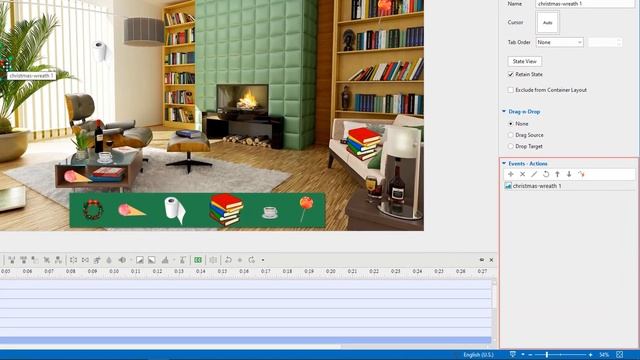The image size is (640, 360).
Task: Select Drag Source radio button
Action: tap(511, 135)
